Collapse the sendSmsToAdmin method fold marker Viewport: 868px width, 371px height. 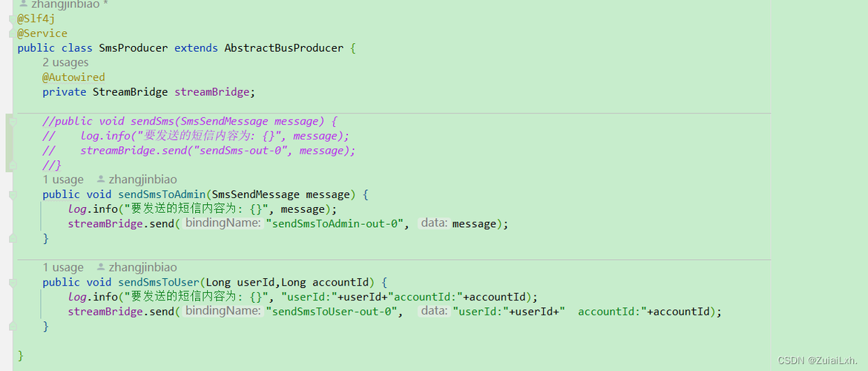(12, 195)
